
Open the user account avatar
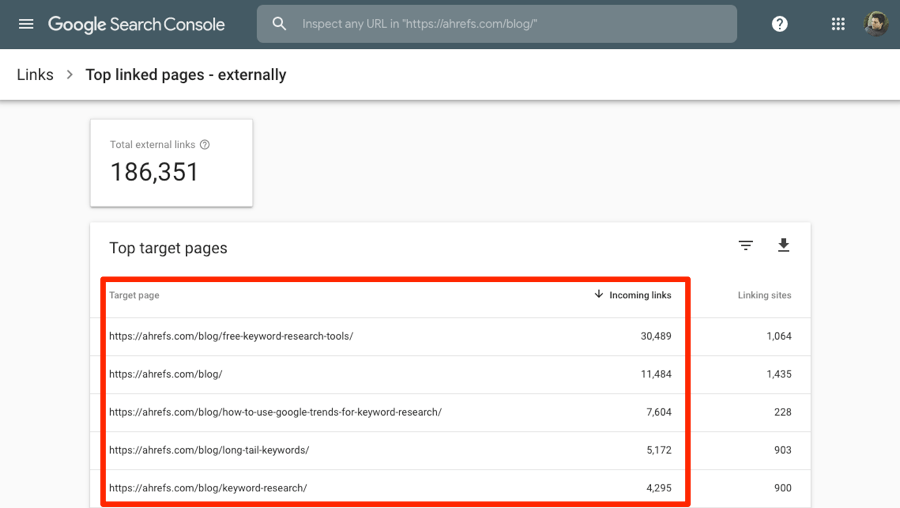[x=875, y=24]
